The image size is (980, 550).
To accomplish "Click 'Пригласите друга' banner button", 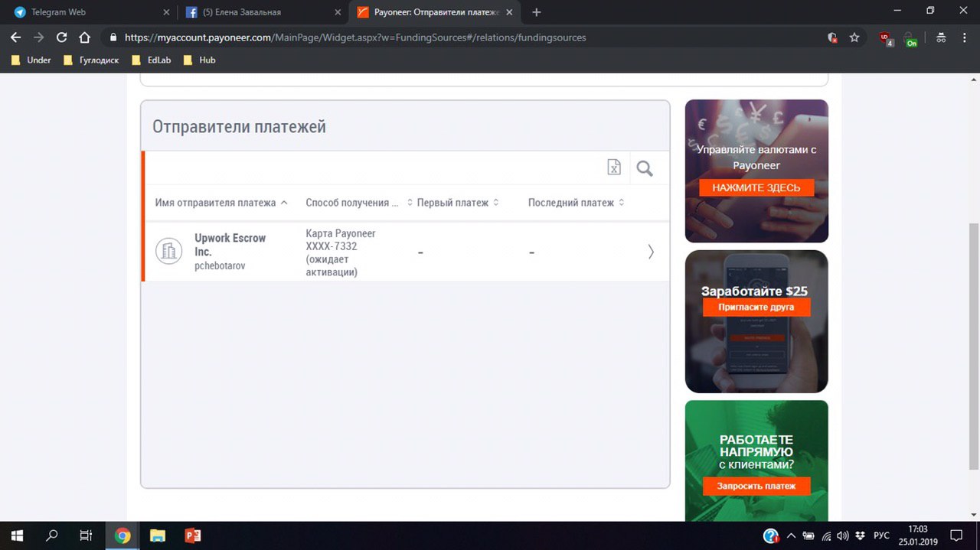I will [756, 307].
